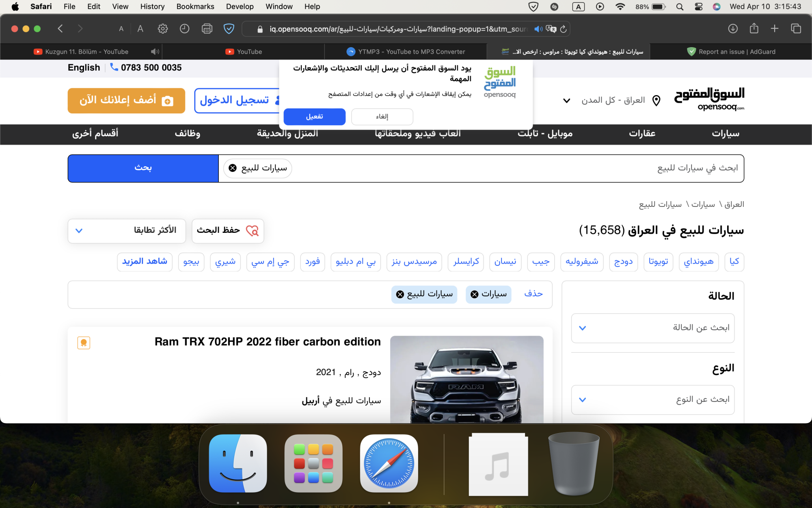Viewport: 812px width, 508px height.
Task: Click the Share icon in Safari toolbar
Action: pyautogui.click(x=754, y=28)
